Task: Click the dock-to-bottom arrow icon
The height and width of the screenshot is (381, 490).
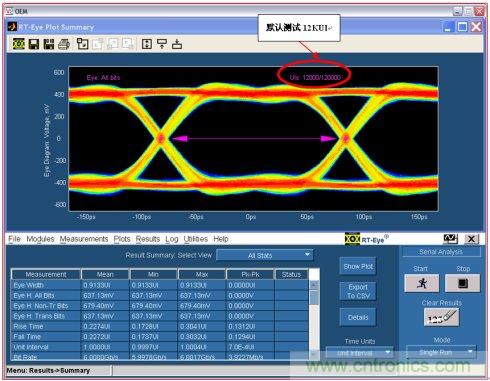Action: click(x=177, y=44)
